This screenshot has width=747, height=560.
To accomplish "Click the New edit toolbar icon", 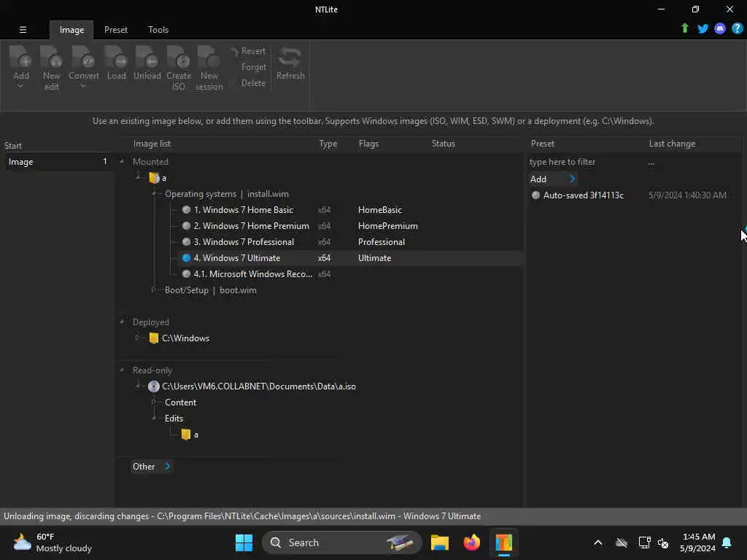I will [52, 68].
